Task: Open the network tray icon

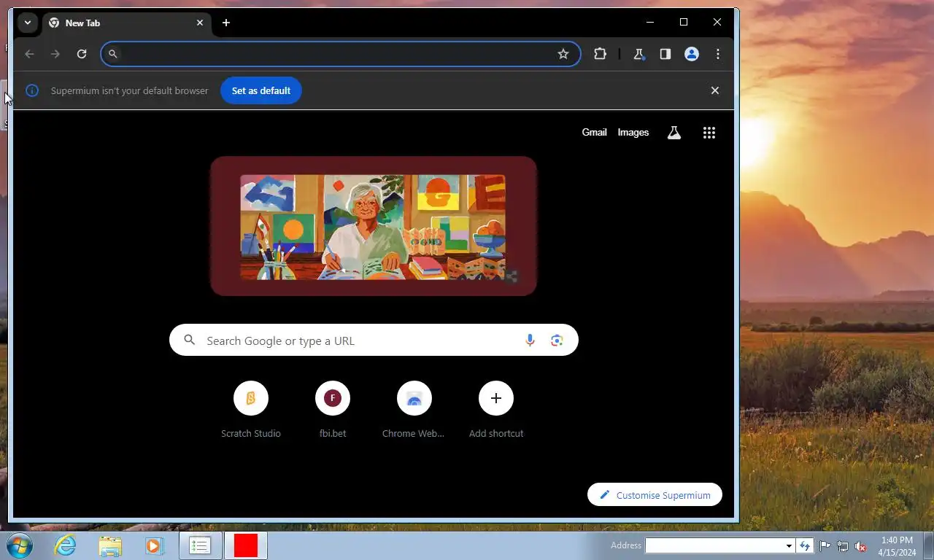Action: tap(843, 546)
